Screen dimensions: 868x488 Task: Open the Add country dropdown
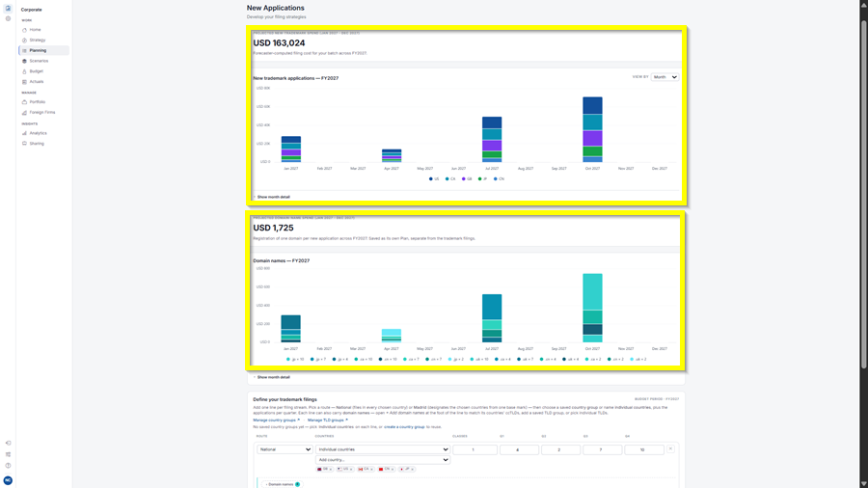click(x=383, y=460)
